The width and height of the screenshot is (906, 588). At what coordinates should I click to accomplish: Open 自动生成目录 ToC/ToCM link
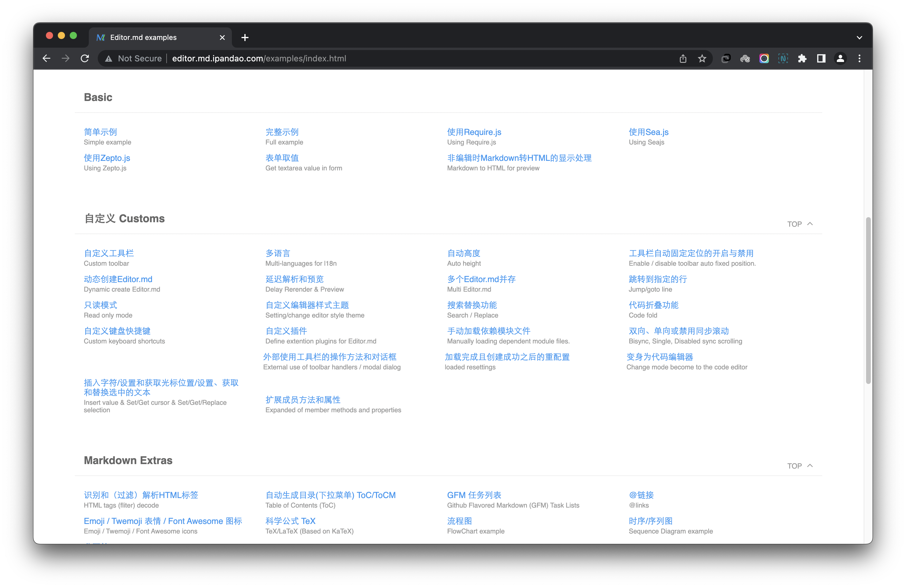pyautogui.click(x=331, y=495)
